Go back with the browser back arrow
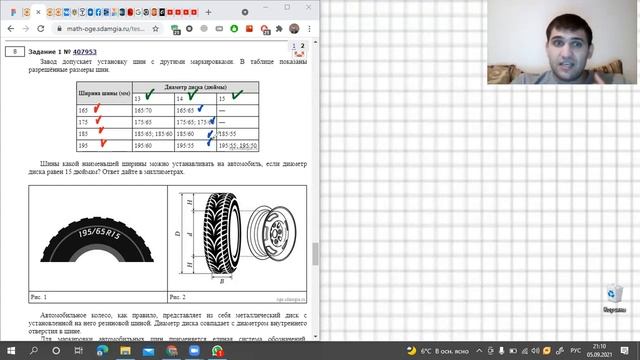The height and width of the screenshot is (360, 640). point(11,29)
